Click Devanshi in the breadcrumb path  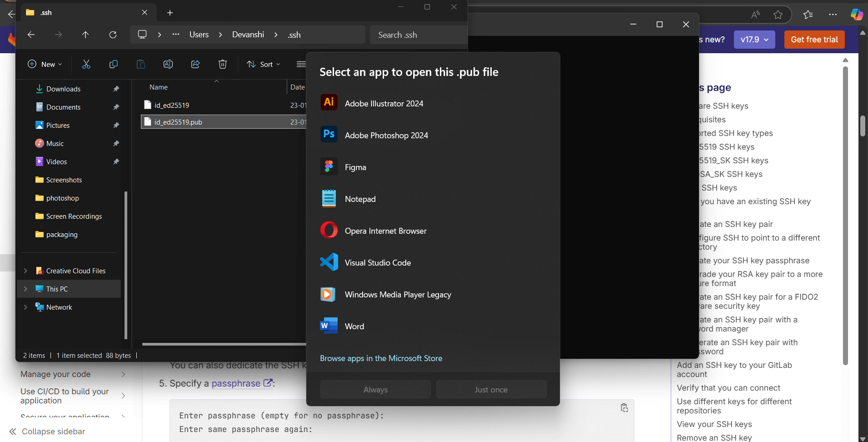point(248,35)
